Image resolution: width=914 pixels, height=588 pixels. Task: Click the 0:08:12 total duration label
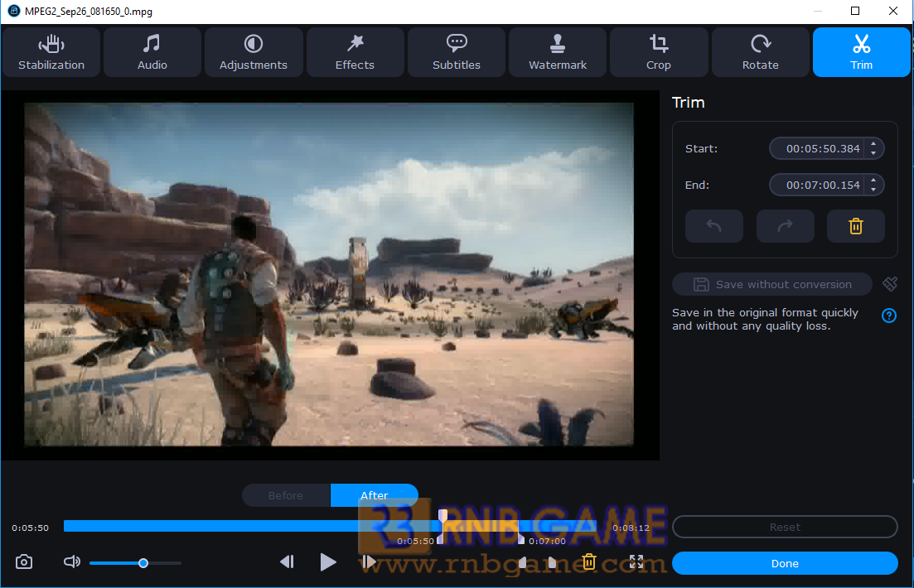coord(631,528)
